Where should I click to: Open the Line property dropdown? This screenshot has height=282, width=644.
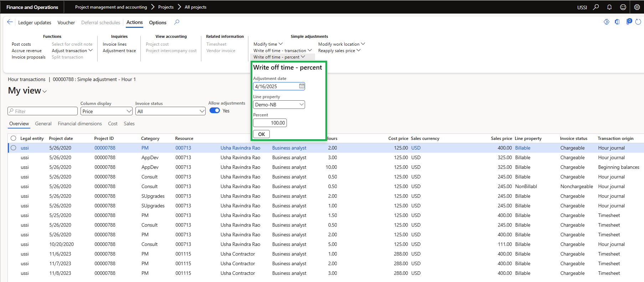coord(302,105)
